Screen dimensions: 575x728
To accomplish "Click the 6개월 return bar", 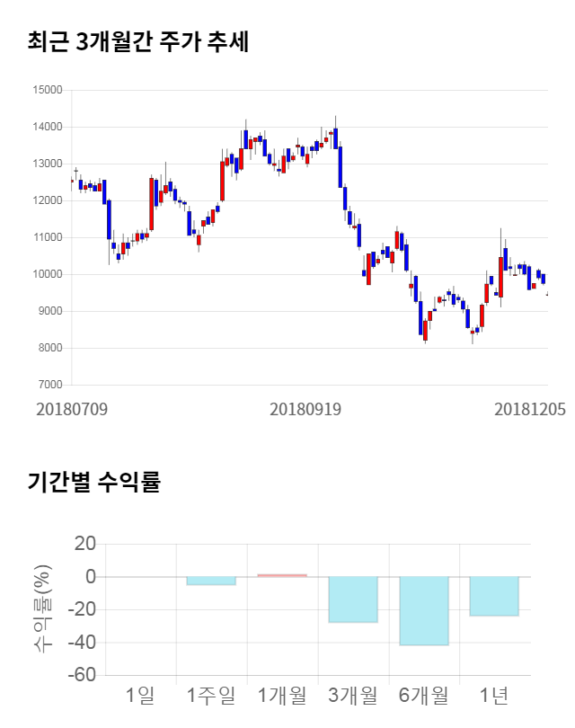I will tap(423, 610).
